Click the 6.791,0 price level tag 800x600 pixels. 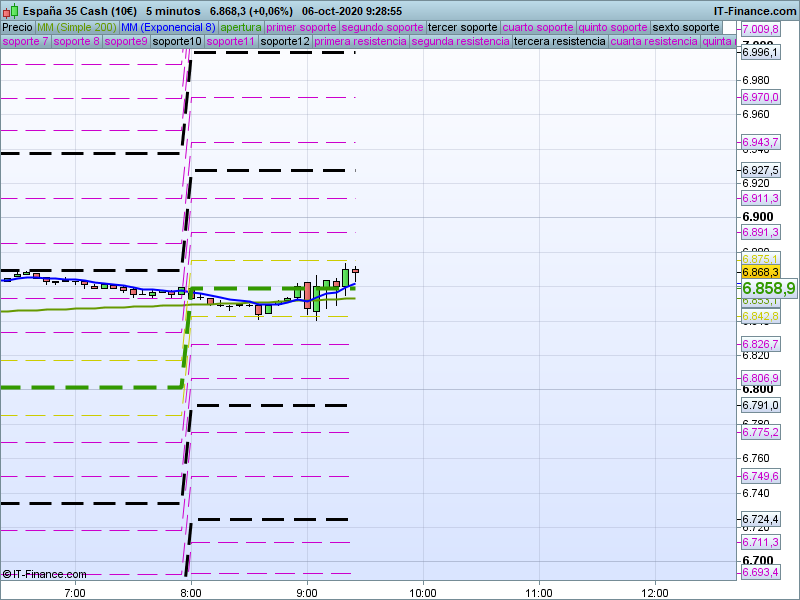pyautogui.click(x=760, y=406)
